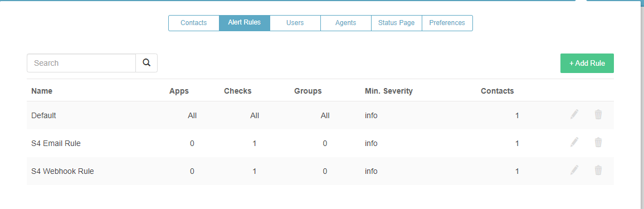Click Groups value 0 in S4 Email Rule row
Image resolution: width=644 pixels, height=209 pixels.
click(x=325, y=143)
